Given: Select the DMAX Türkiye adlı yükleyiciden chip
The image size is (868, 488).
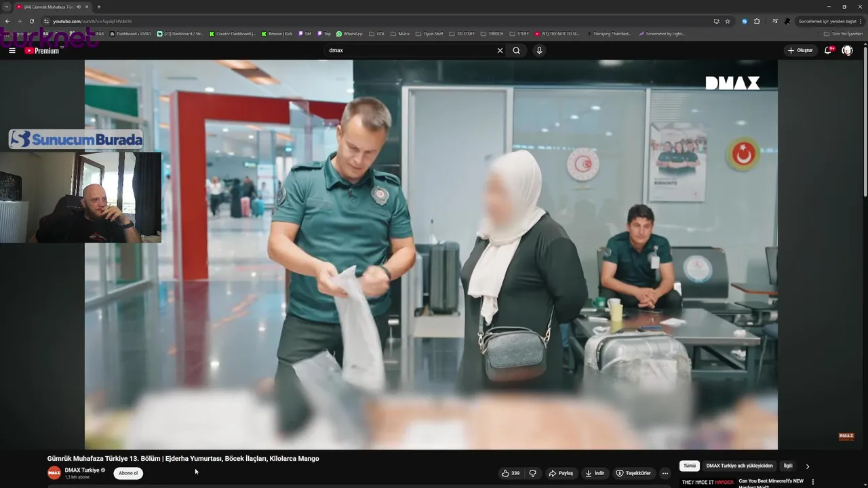Looking at the screenshot, I should click(x=739, y=466).
